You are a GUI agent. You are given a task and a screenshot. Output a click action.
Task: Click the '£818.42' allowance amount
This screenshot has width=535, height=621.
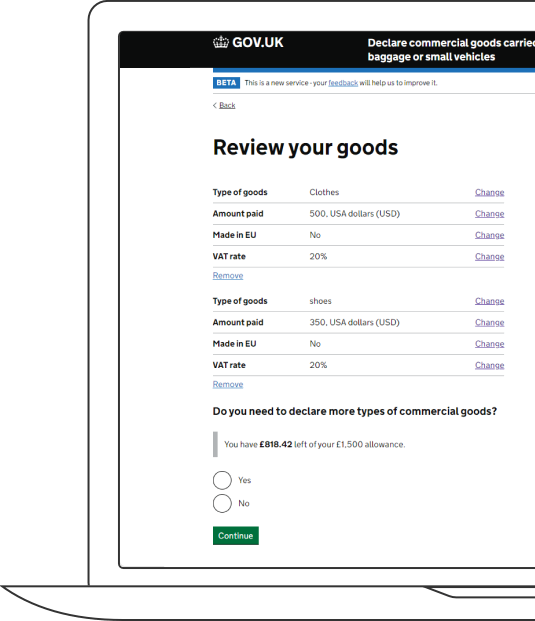click(x=276, y=444)
